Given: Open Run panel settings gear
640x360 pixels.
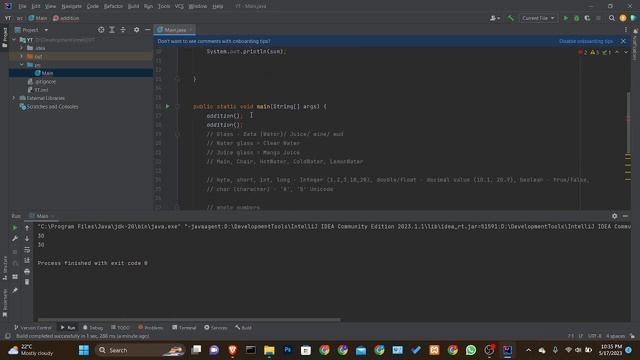Looking at the screenshot, I should pos(614,216).
